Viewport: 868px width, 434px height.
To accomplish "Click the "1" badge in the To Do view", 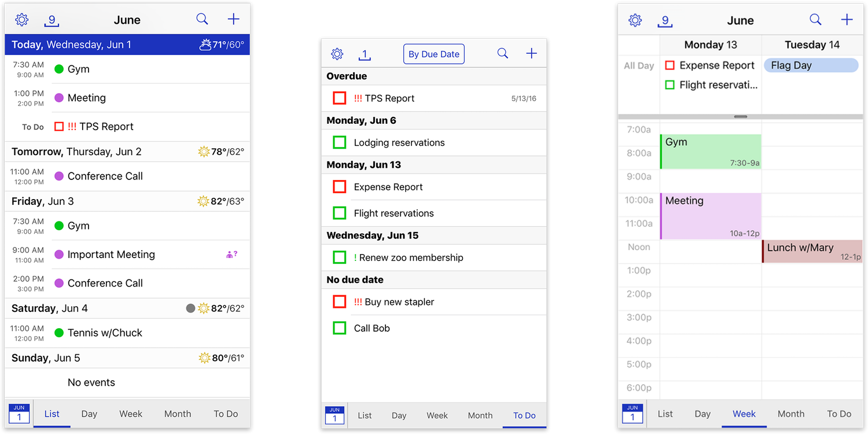I will click(365, 53).
